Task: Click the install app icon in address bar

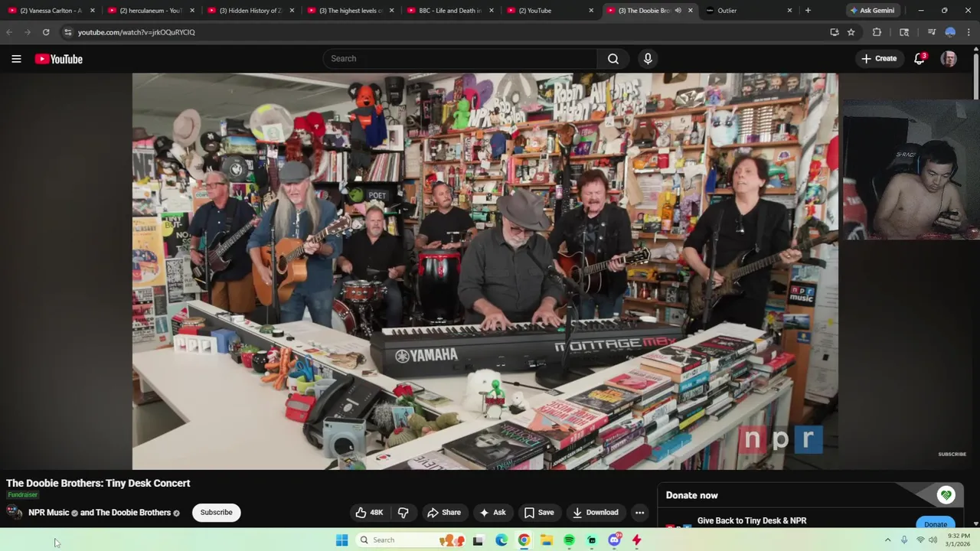Action: (x=834, y=32)
